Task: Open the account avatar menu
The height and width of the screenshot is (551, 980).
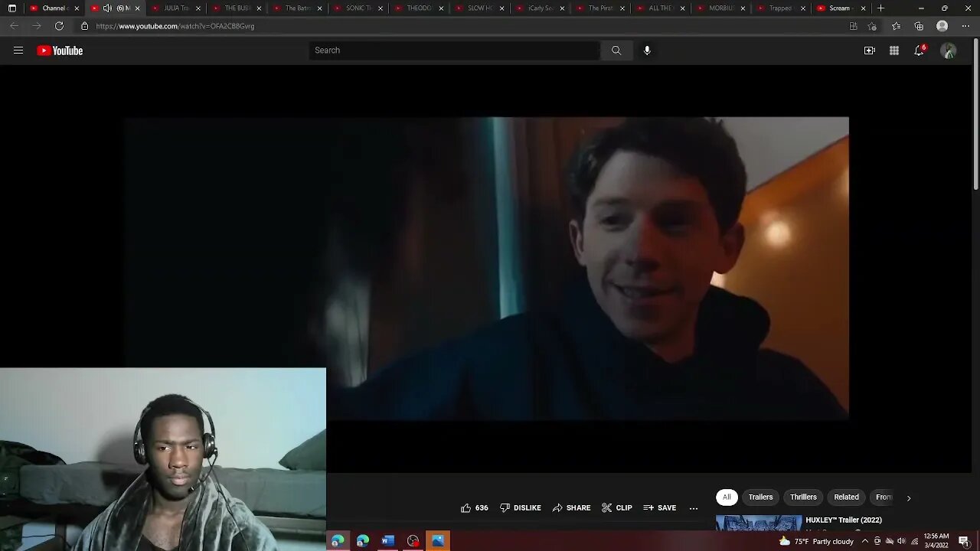Action: pos(949,51)
